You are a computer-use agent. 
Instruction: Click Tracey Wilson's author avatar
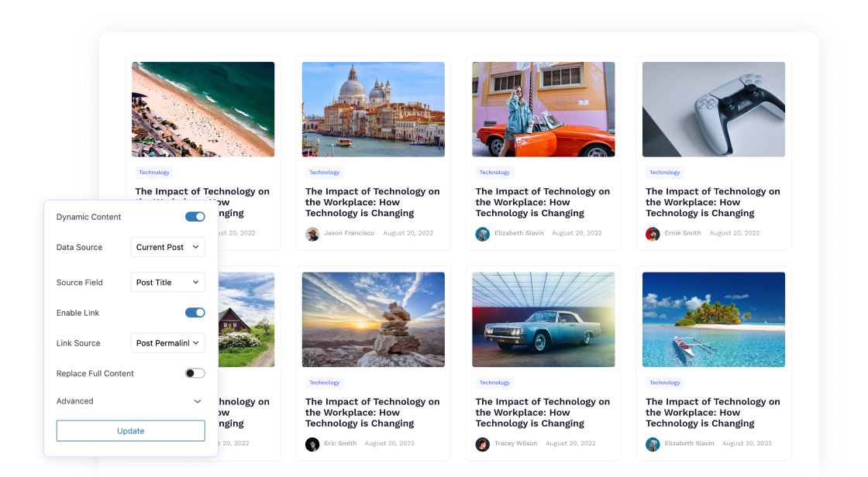tap(482, 444)
